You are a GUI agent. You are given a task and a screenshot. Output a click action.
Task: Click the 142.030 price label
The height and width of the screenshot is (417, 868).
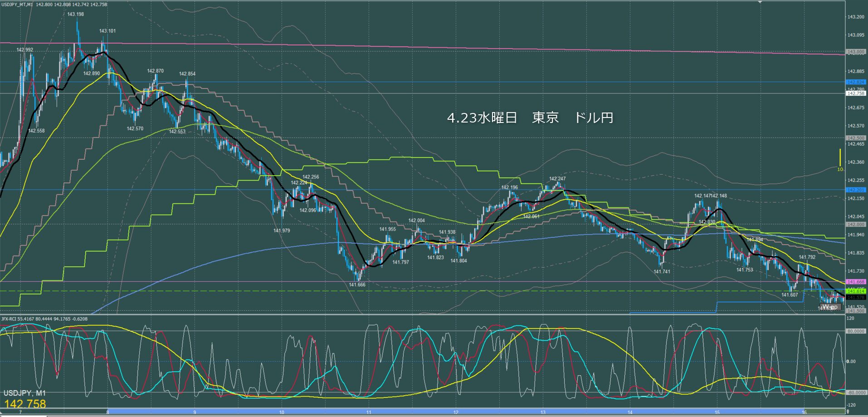point(707,222)
